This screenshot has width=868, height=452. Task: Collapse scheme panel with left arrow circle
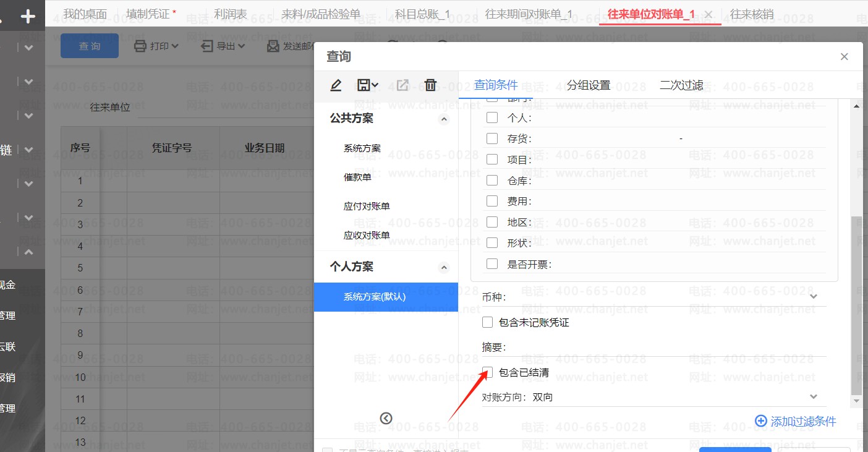point(386,419)
